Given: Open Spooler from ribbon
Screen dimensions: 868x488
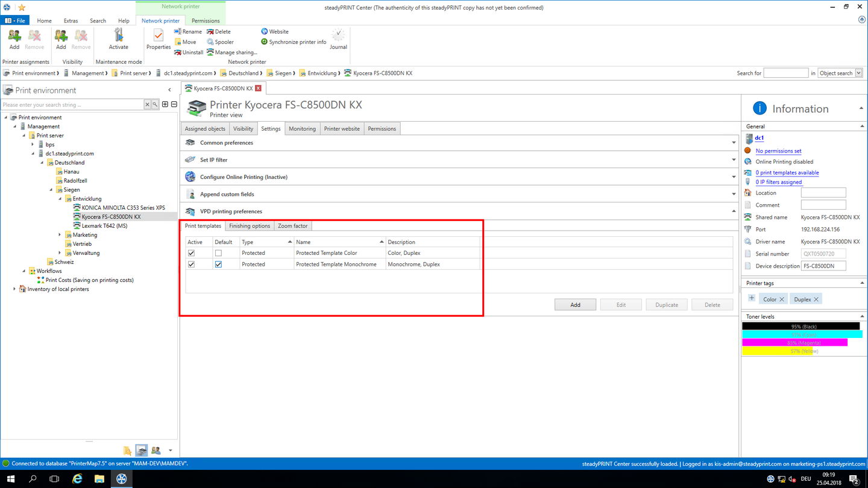Looking at the screenshot, I should (x=221, y=42).
